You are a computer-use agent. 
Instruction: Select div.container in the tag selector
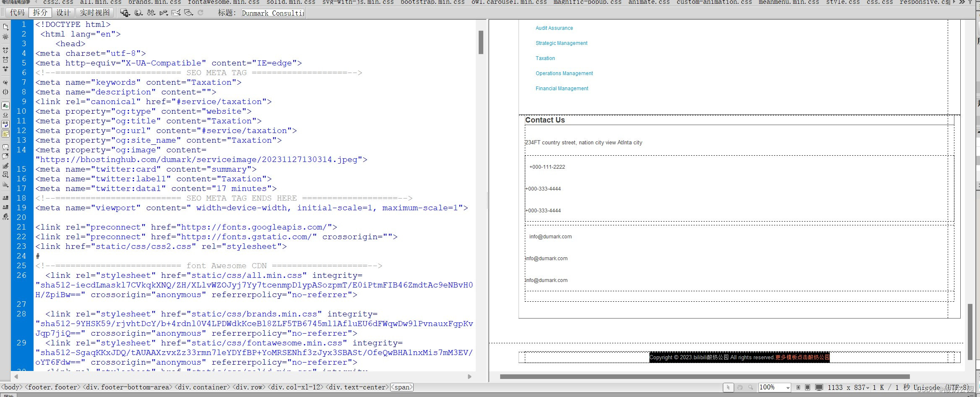click(x=203, y=387)
